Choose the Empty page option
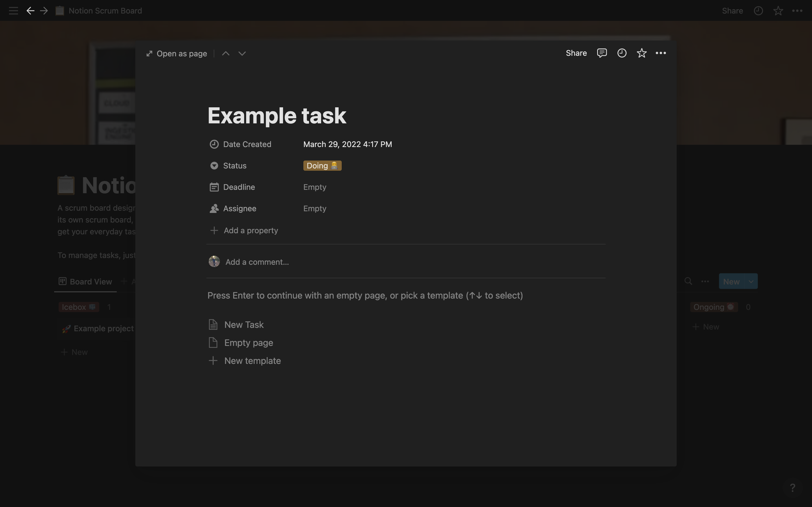This screenshot has height=507, width=812. point(248,343)
